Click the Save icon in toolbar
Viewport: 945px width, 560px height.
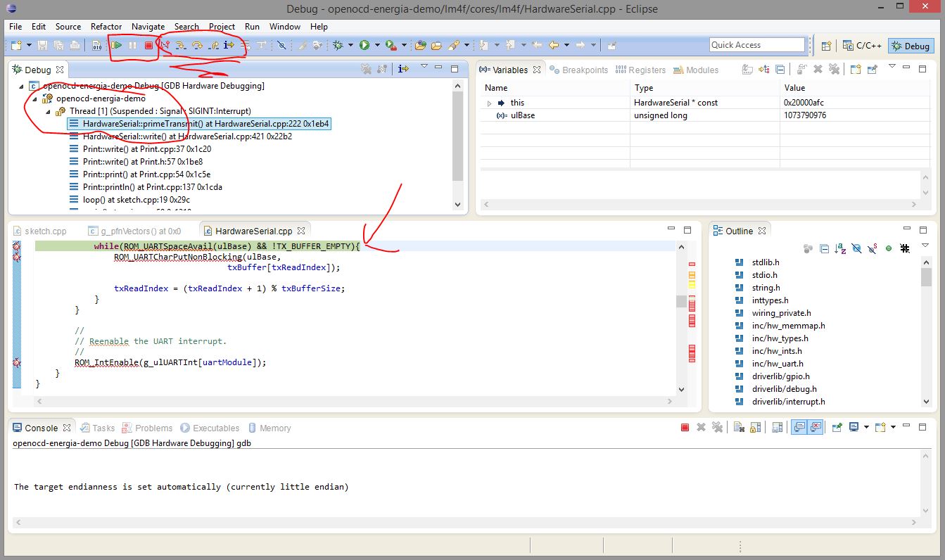point(42,45)
